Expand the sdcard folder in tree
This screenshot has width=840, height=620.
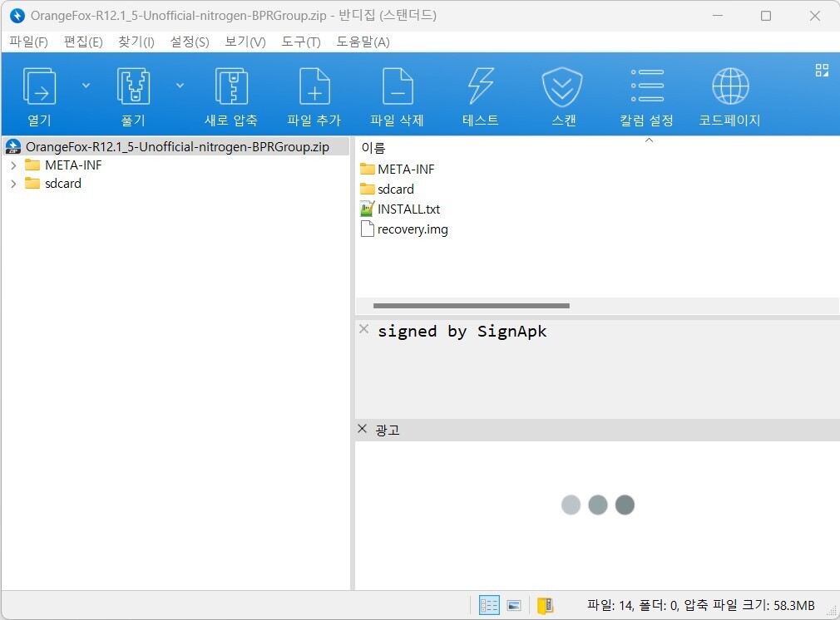[13, 184]
